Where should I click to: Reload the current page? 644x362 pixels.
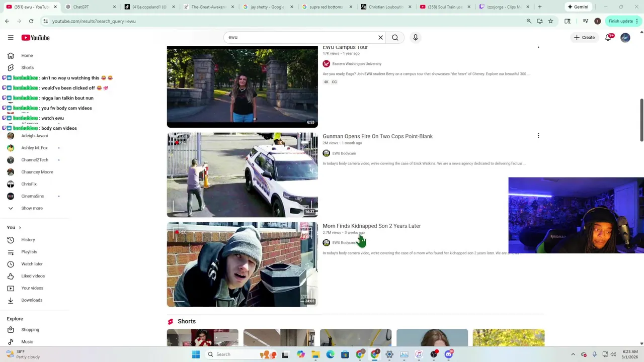click(x=31, y=21)
